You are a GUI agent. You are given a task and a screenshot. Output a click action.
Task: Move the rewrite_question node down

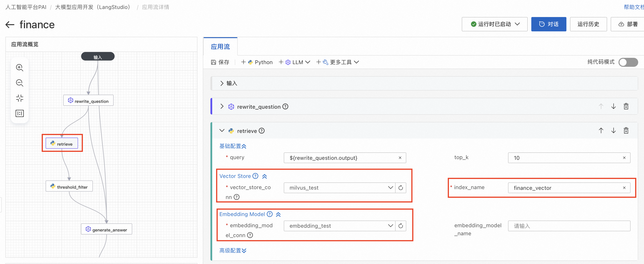pyautogui.click(x=613, y=106)
